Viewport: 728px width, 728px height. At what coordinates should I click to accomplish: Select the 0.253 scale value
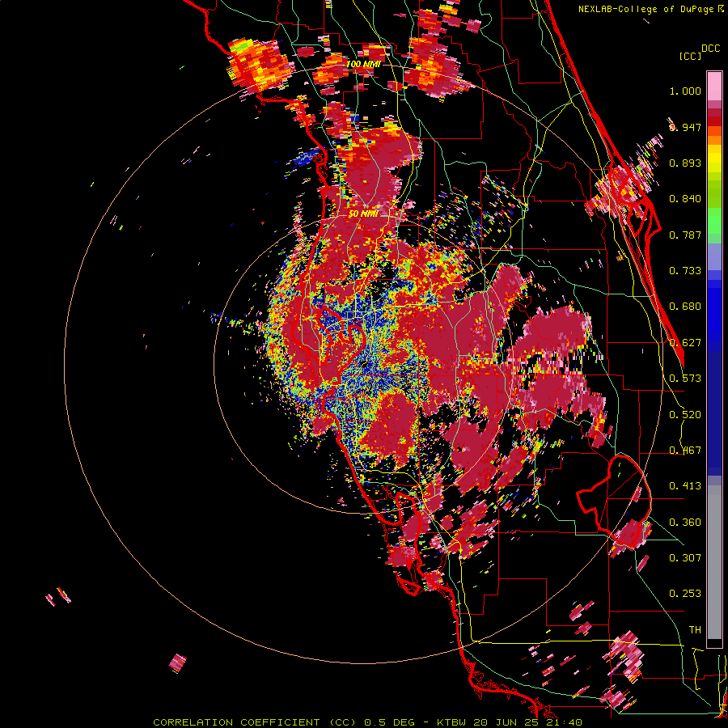tap(685, 594)
